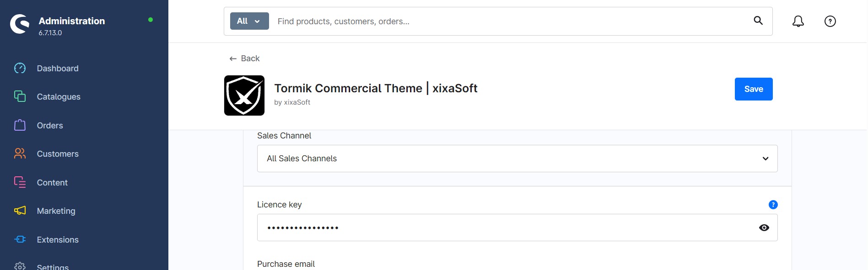Click the Shopware logo icon
868x270 pixels.
(x=20, y=24)
